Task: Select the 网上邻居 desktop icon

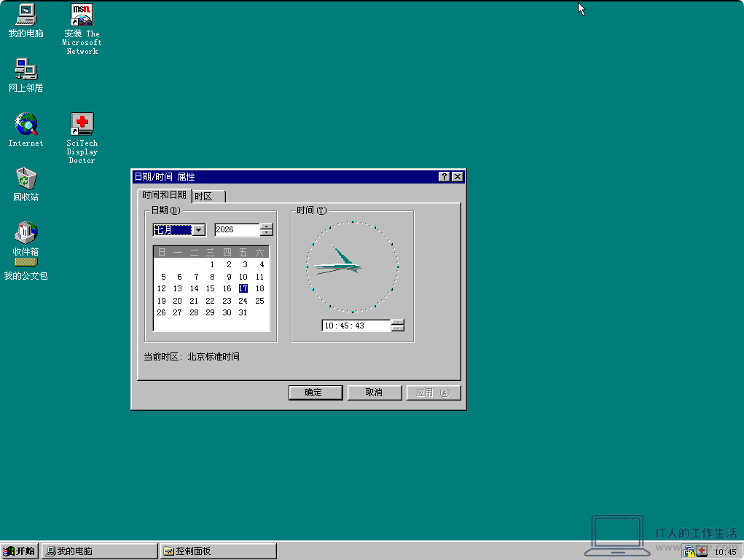Action: 26,76
